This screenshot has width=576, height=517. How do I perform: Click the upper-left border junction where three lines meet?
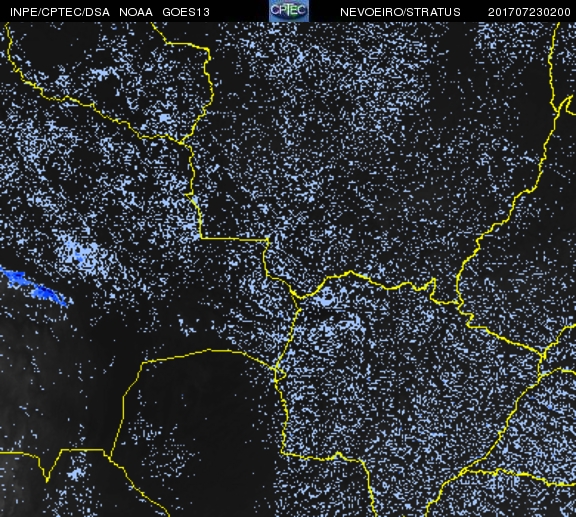tap(180, 142)
